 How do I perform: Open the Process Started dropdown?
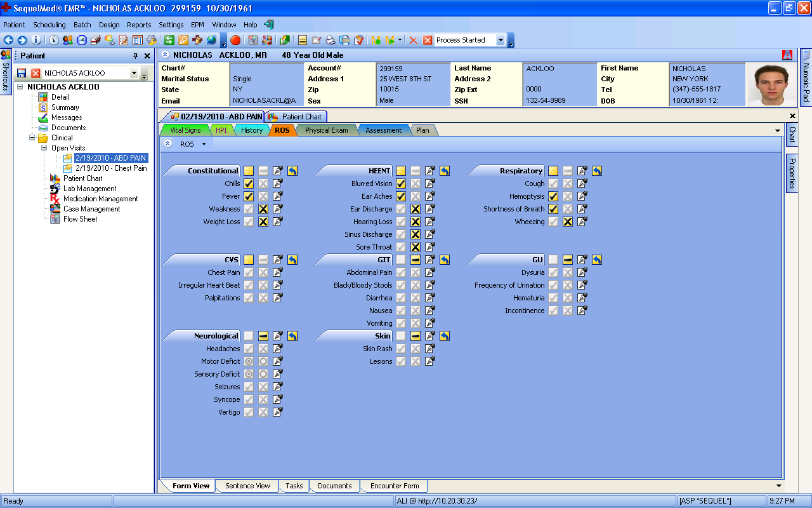(500, 40)
